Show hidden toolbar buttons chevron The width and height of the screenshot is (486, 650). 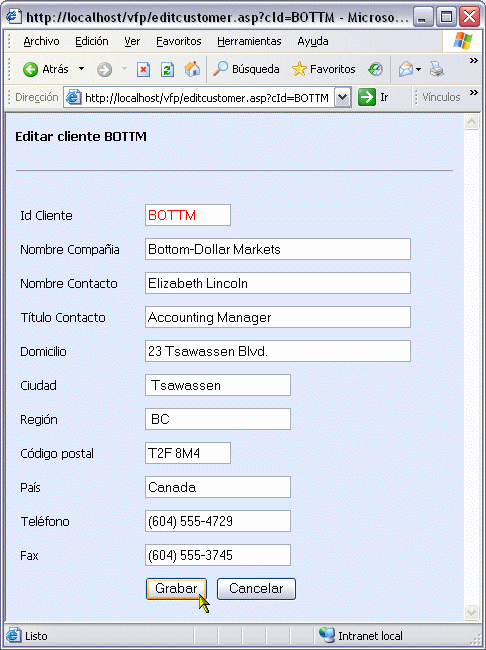pos(474,61)
